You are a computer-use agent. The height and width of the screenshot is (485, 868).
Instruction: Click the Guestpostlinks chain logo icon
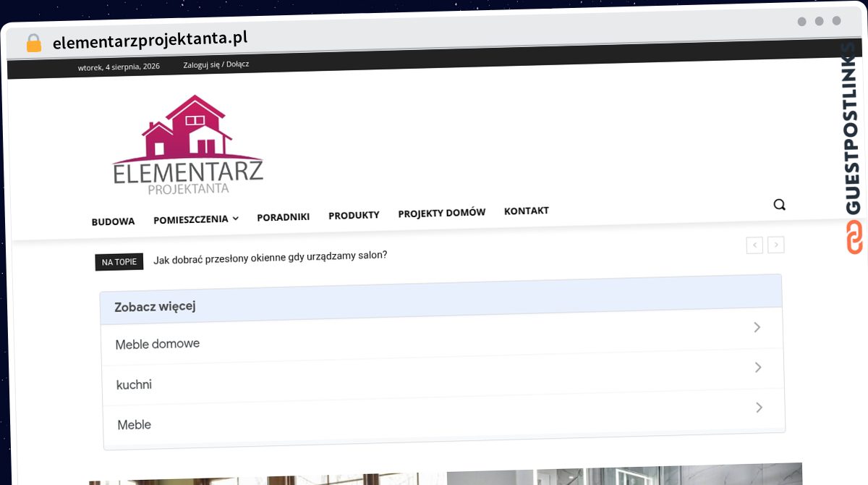point(855,237)
